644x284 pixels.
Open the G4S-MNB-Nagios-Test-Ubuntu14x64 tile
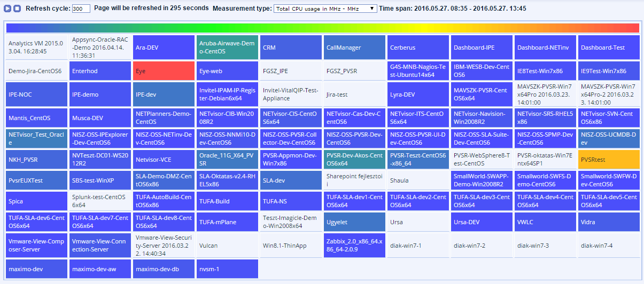417,70
